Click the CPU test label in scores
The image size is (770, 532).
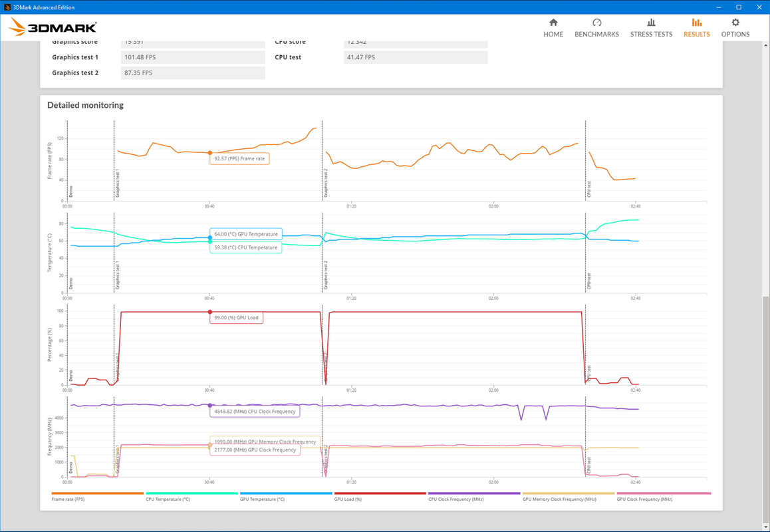[289, 57]
